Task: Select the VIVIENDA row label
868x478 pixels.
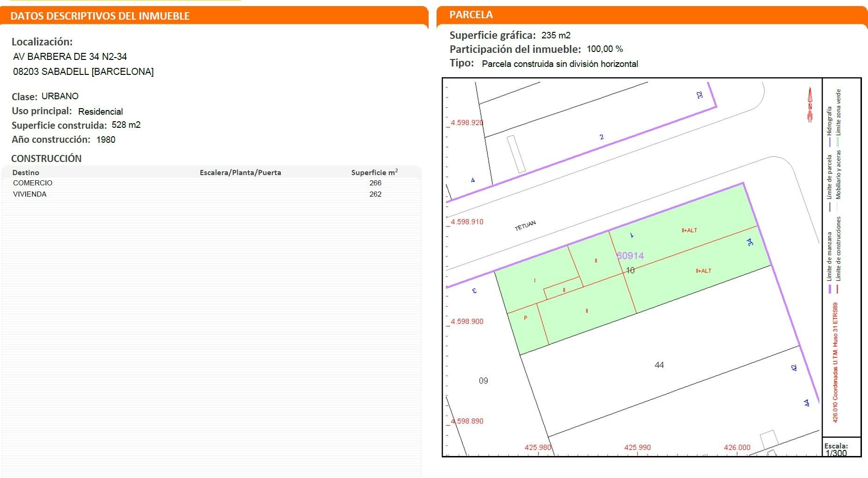Action: 30,194
